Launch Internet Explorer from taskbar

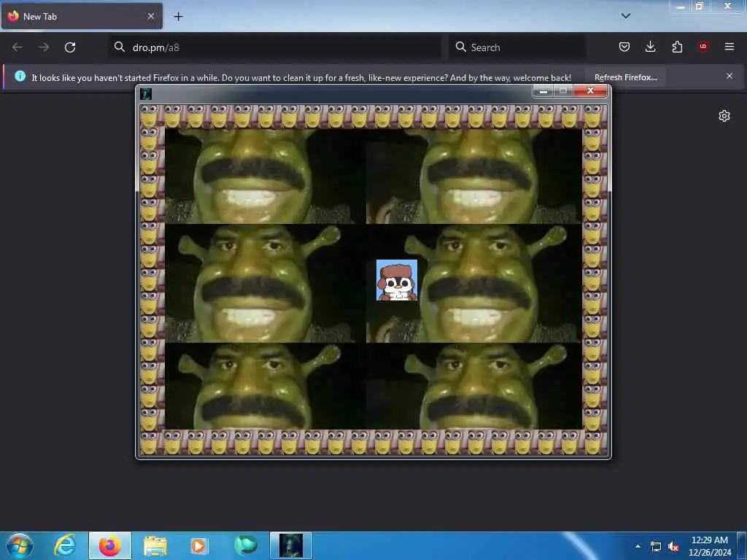point(64,545)
